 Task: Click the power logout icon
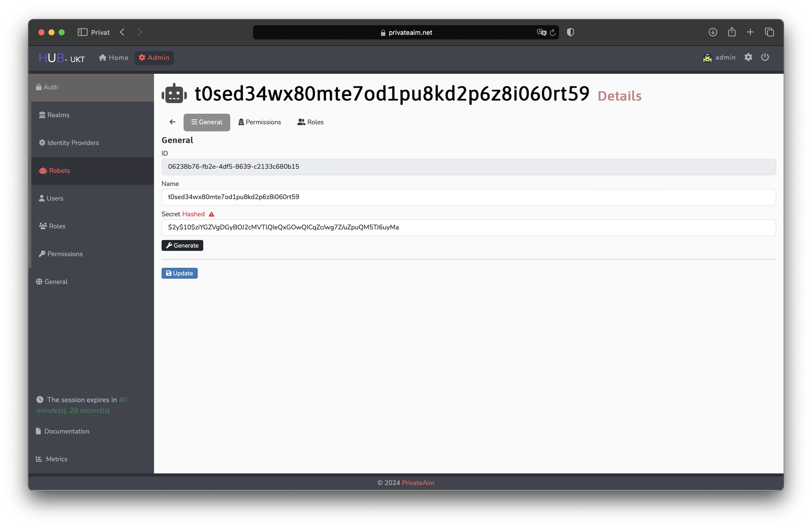[x=765, y=57]
